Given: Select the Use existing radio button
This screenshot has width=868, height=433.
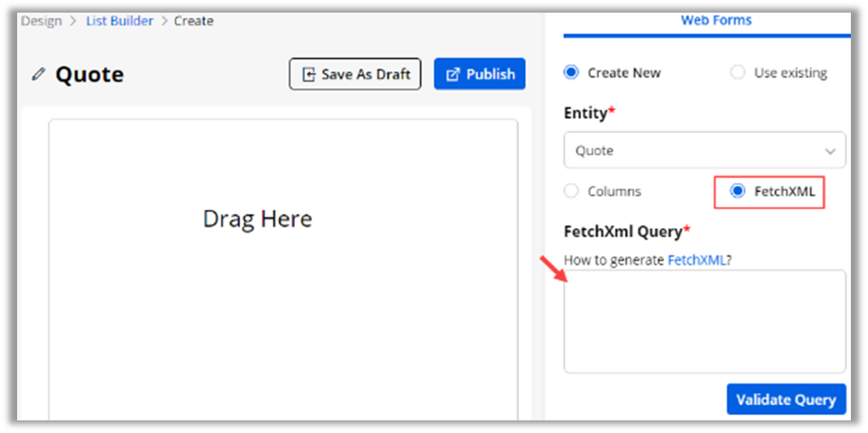Looking at the screenshot, I should (x=737, y=73).
